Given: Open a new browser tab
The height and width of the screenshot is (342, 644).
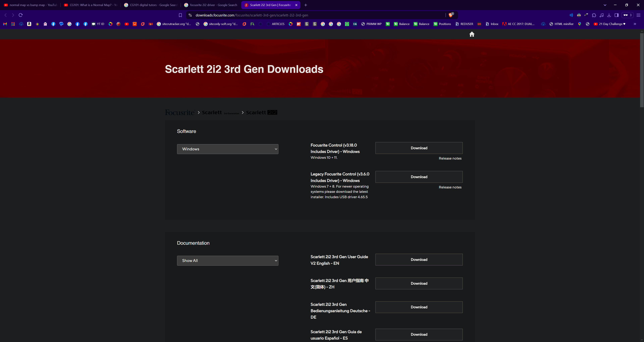Looking at the screenshot, I should 306,5.
